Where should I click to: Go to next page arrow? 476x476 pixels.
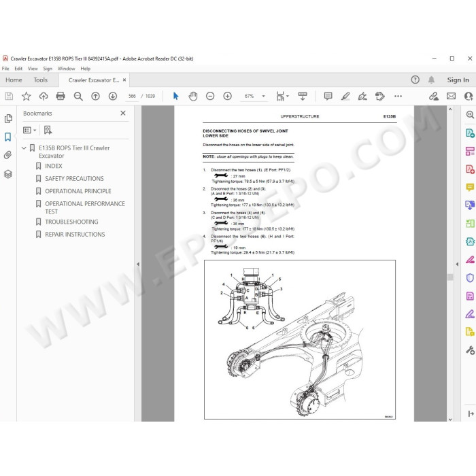point(113,97)
